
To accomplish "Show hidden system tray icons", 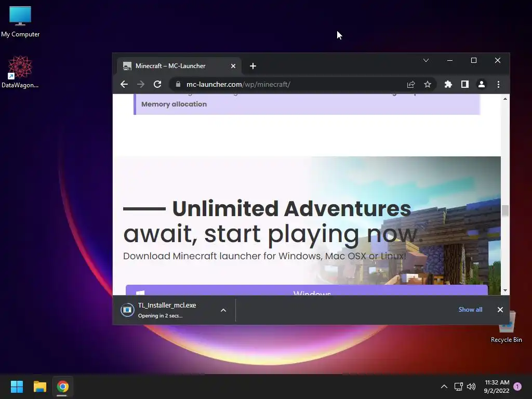I will coord(444,387).
